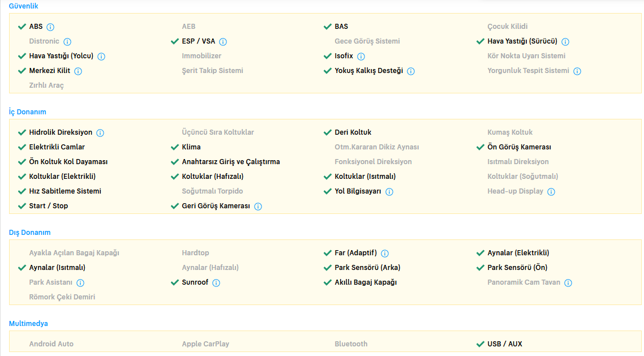This screenshot has width=644, height=356.
Task: Click the Dış Donanım section heading
Action: coord(29,233)
